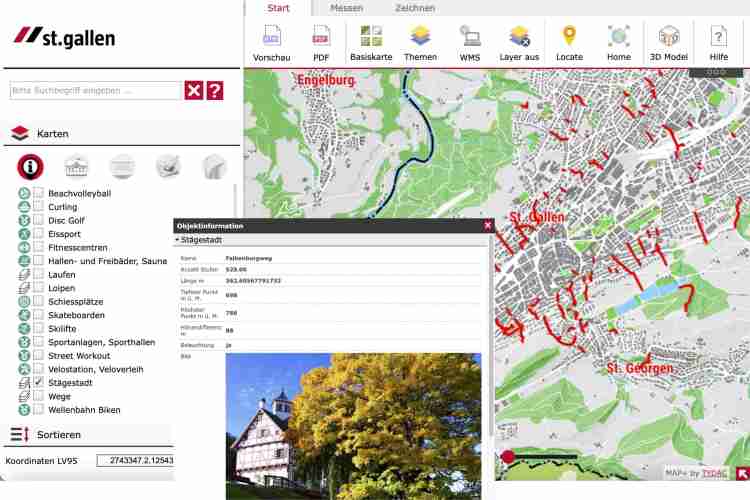Click the TYDAC link in map footer

coord(714,473)
